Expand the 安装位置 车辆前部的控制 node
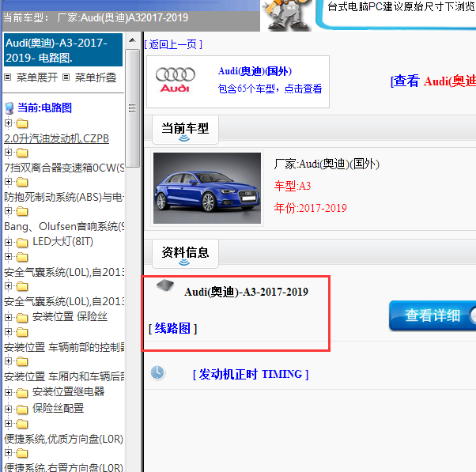Viewport: 476px width, 472px height. pos(8,332)
